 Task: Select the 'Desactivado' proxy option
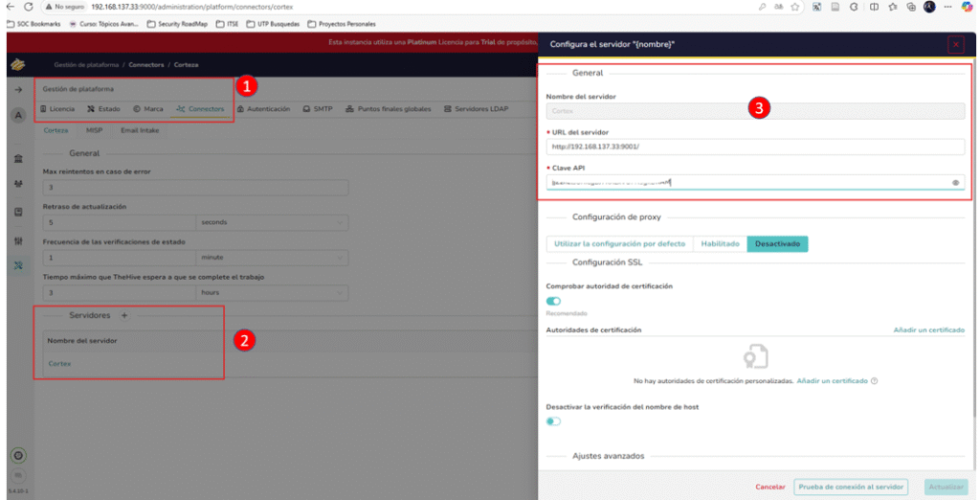[777, 243]
